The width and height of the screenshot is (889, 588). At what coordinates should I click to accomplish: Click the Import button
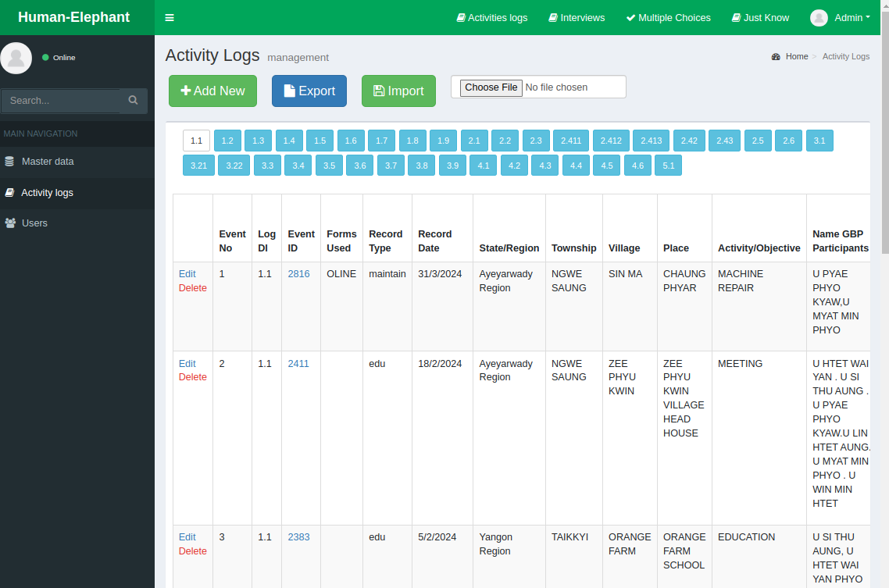click(x=398, y=91)
